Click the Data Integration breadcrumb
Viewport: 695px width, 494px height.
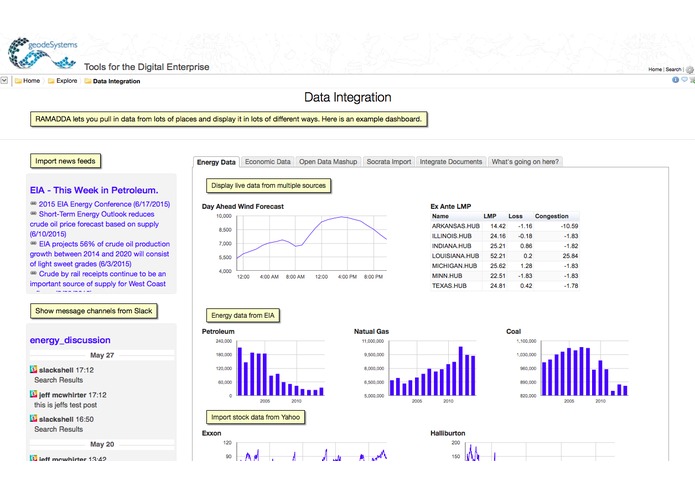click(x=117, y=81)
